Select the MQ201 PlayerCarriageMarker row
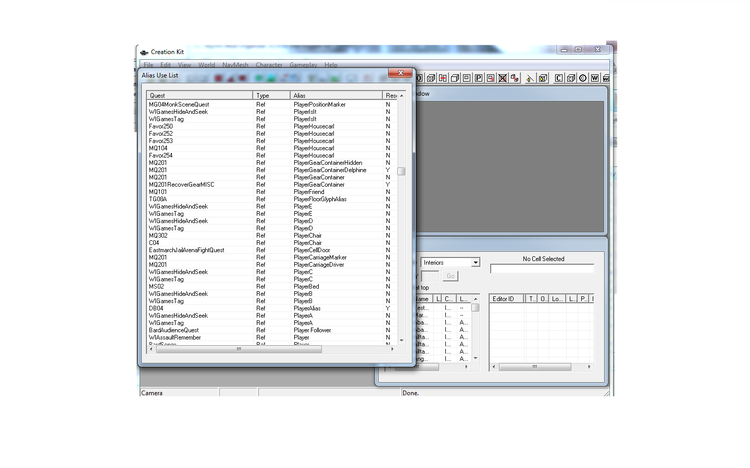This screenshot has height=468, width=750. (271, 257)
